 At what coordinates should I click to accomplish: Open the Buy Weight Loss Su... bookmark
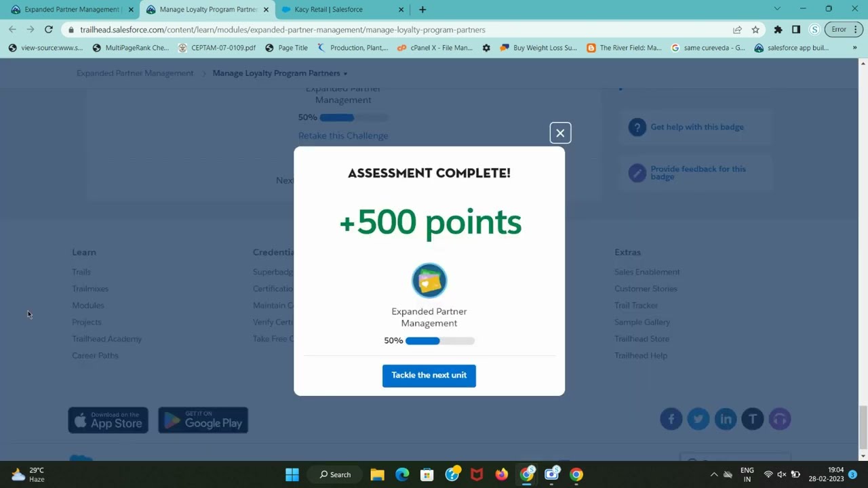pos(538,48)
